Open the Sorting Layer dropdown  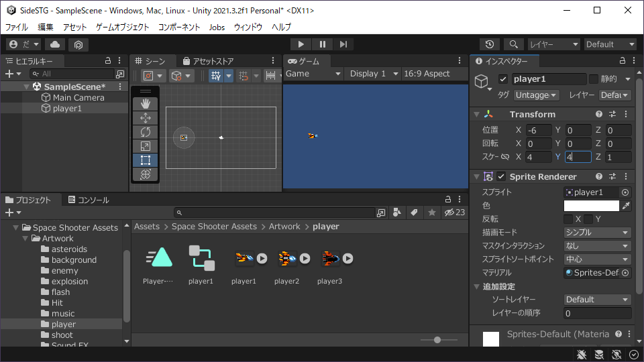[597, 300]
